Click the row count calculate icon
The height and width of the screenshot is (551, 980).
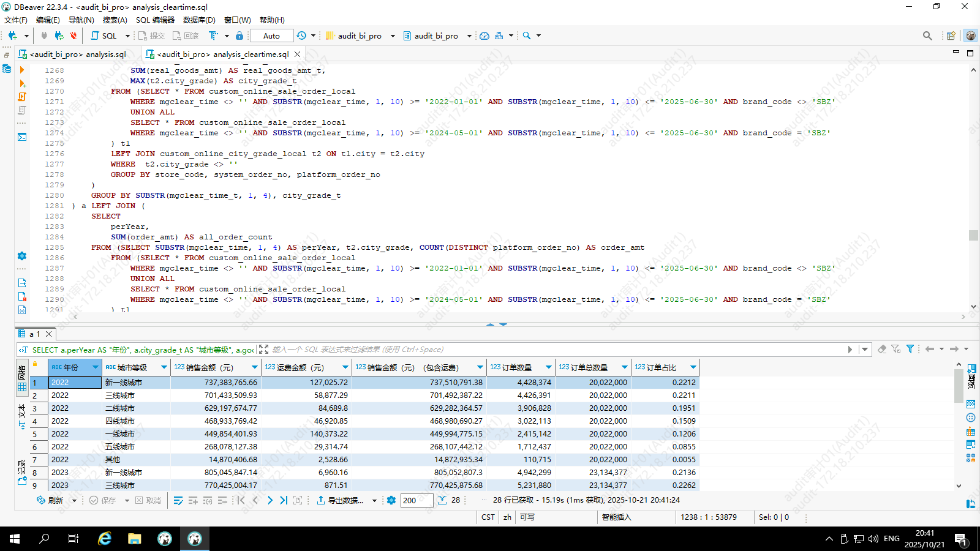click(x=442, y=500)
